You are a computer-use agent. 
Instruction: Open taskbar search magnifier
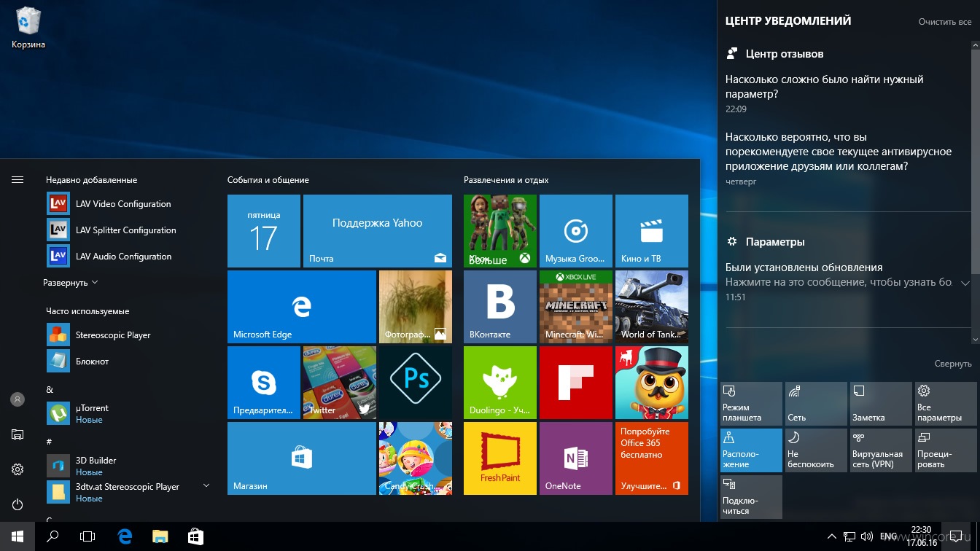point(52,537)
